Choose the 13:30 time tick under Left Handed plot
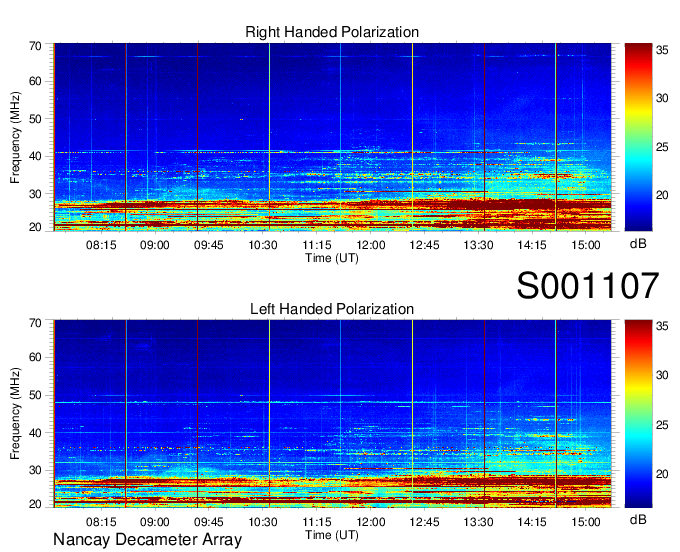 [478, 522]
